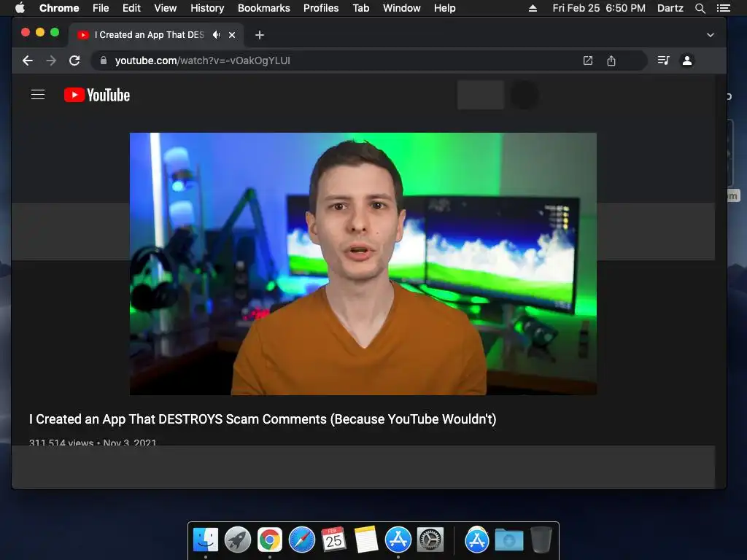Open the App Store icon left of System Preferences
Screen dimensions: 747x560
398,540
